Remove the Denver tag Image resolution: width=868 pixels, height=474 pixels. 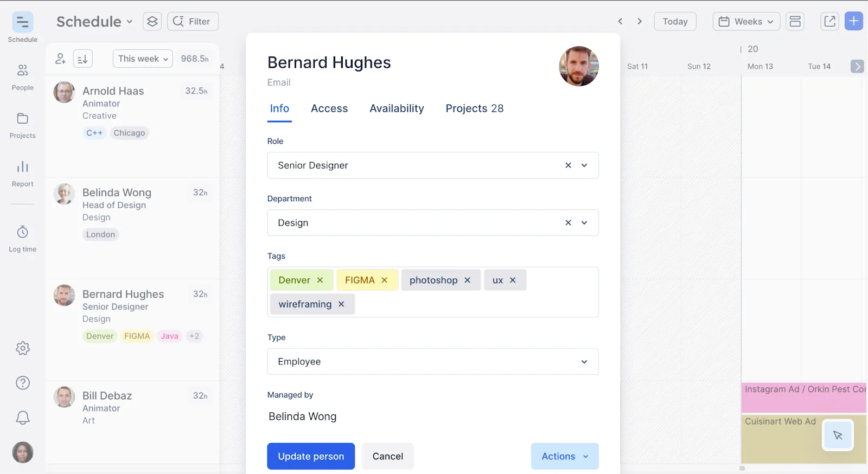click(320, 280)
